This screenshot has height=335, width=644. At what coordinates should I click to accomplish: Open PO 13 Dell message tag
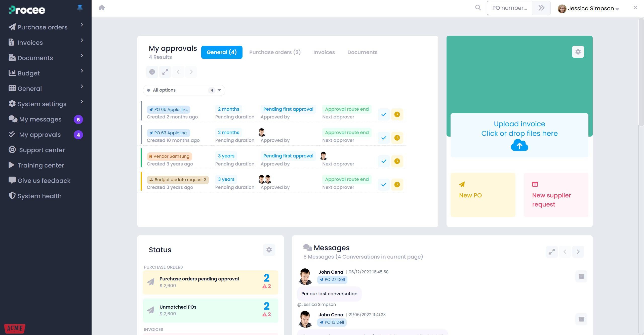(x=332, y=322)
